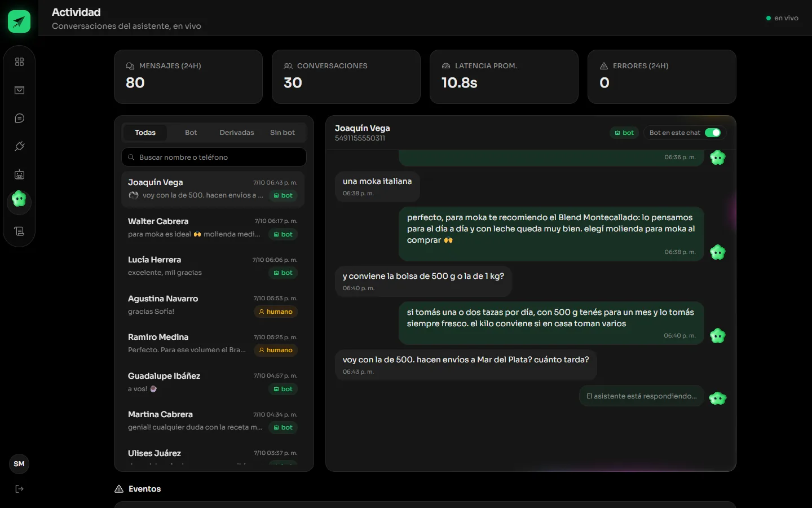Click the logout icon at sidebar bottom

19,489
